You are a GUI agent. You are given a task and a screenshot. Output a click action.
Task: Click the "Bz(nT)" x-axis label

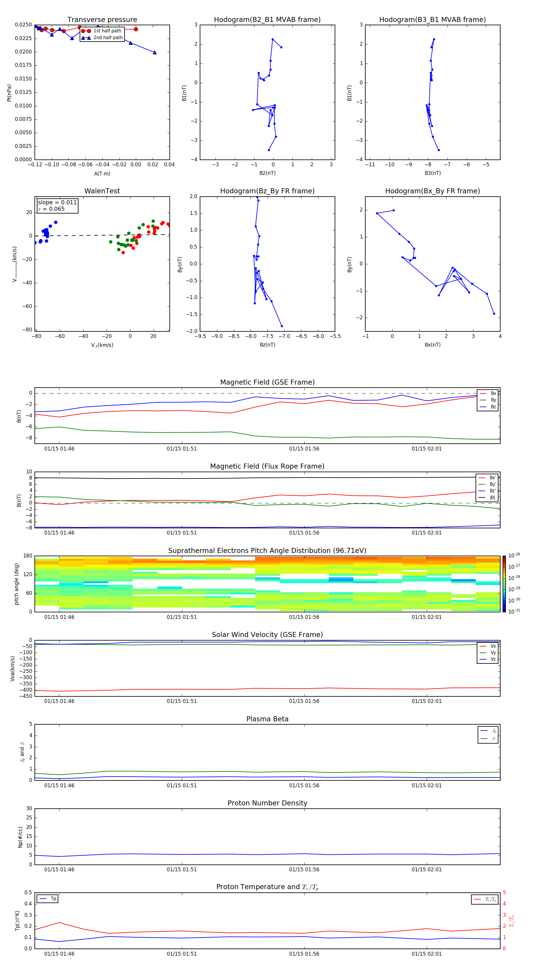(x=267, y=345)
